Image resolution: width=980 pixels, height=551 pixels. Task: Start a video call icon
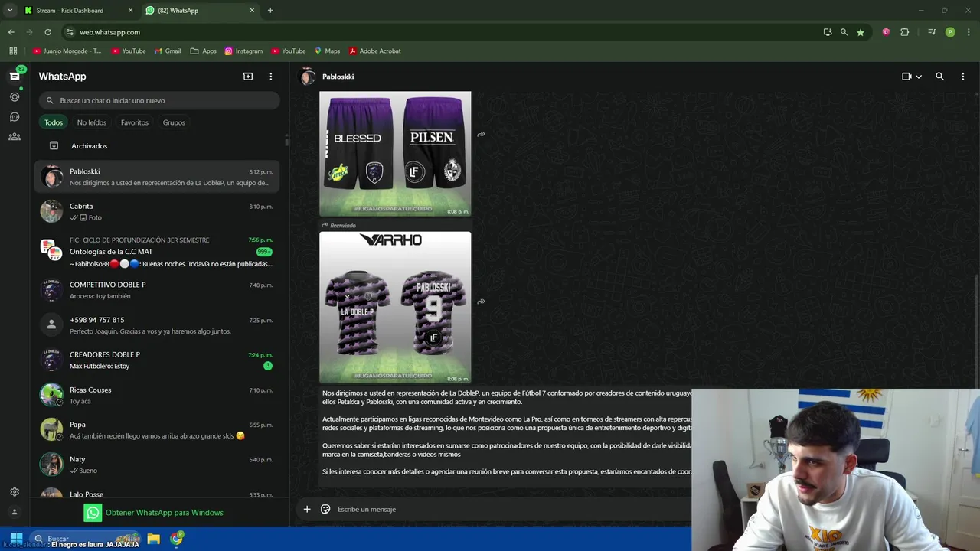906,77
